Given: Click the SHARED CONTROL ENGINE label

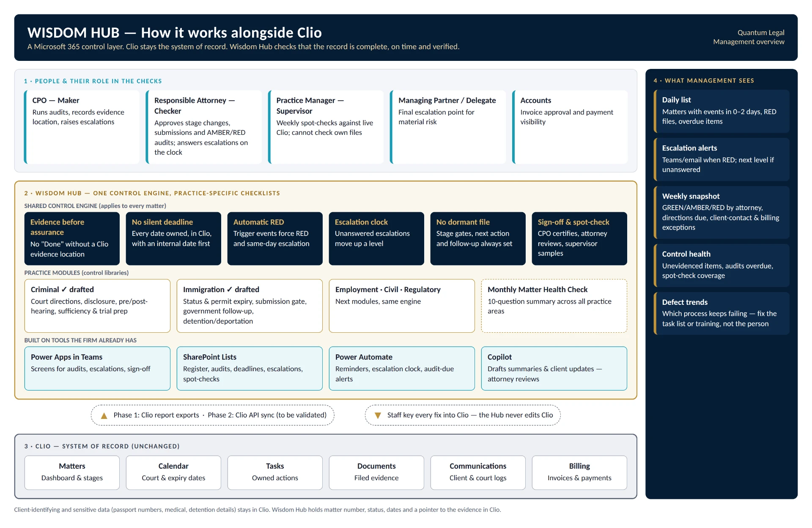Looking at the screenshot, I should (x=95, y=206).
